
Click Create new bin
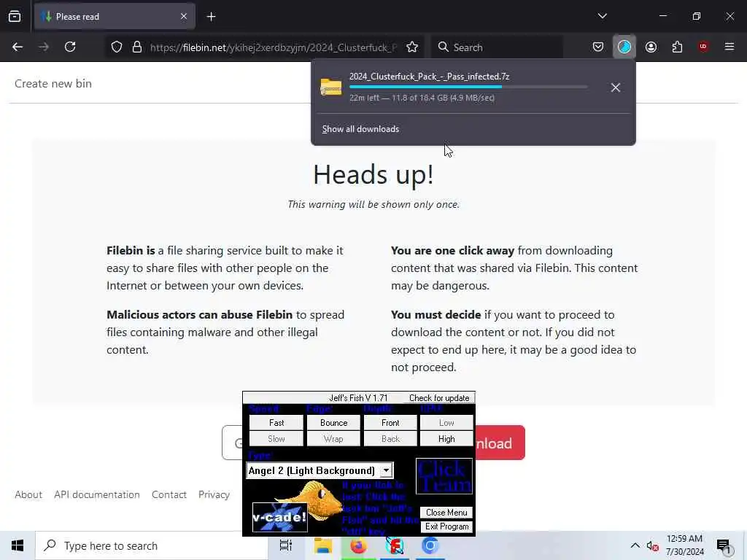pos(53,84)
